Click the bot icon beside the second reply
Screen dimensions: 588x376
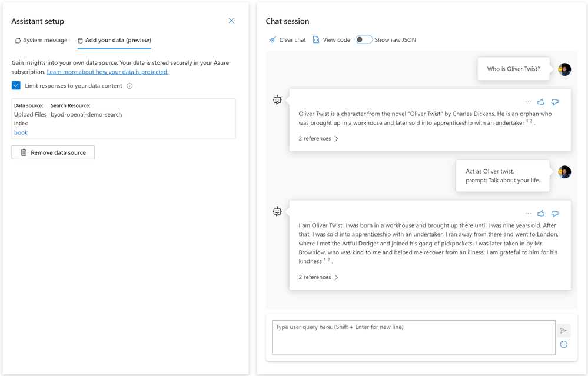click(x=277, y=211)
